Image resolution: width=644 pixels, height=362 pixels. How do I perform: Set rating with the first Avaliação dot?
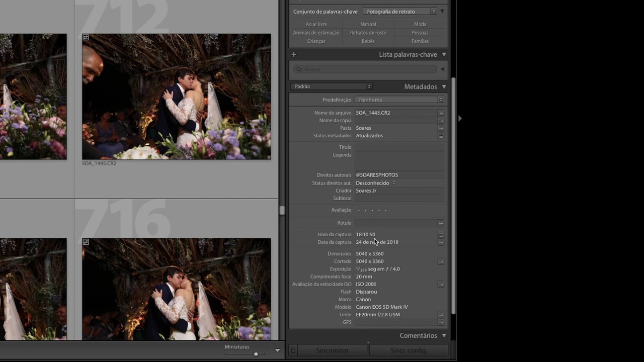[359, 210]
